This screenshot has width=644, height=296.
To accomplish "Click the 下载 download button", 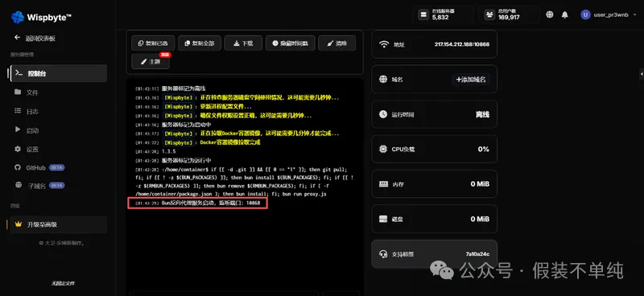I will pyautogui.click(x=243, y=43).
